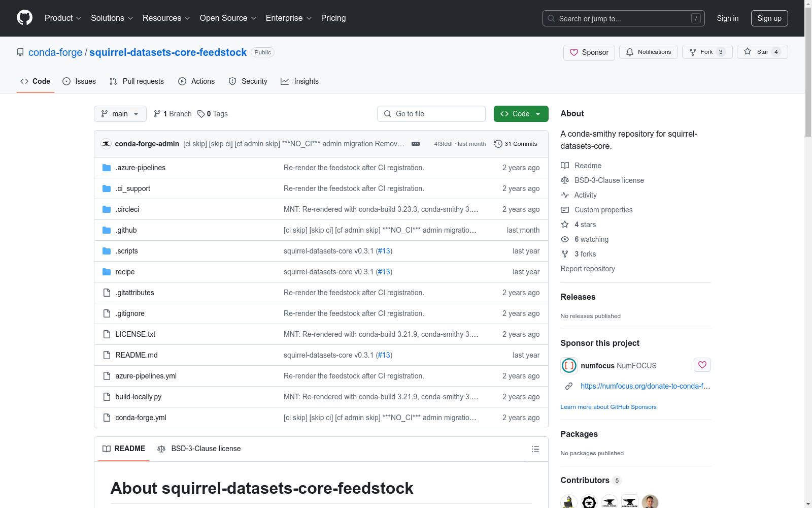Click the .azure-pipelines folder icon
Viewport: 812px width, 508px height.
point(107,168)
